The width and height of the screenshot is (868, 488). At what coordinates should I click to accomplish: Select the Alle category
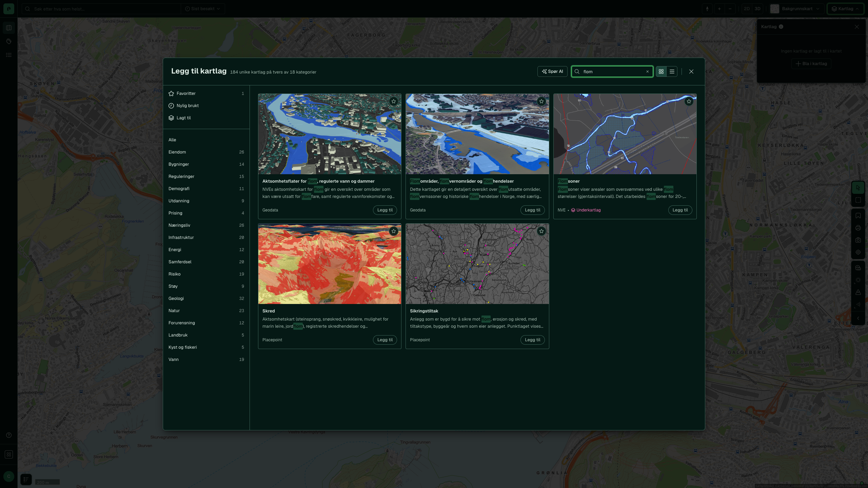click(206, 140)
